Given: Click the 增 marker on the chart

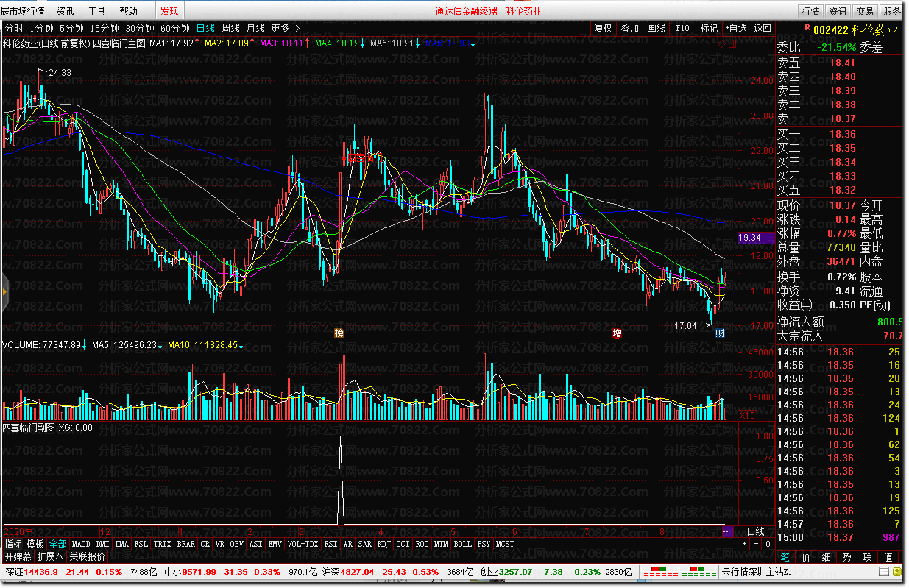Looking at the screenshot, I should [617, 333].
